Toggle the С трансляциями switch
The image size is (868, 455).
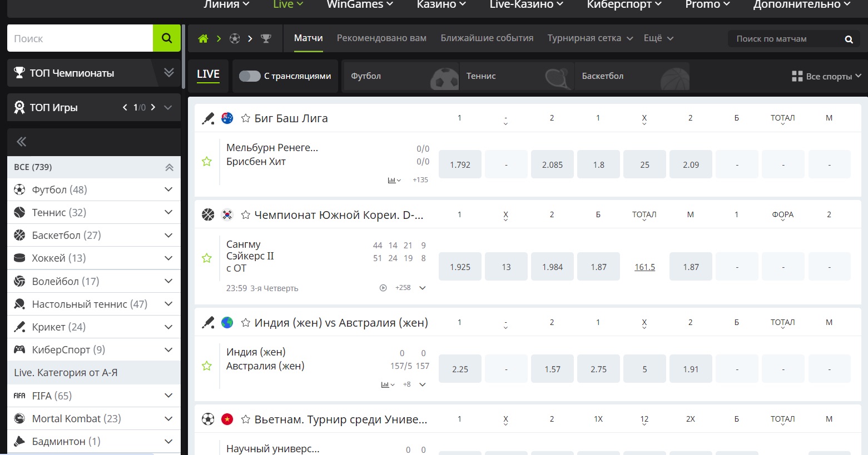(x=250, y=76)
